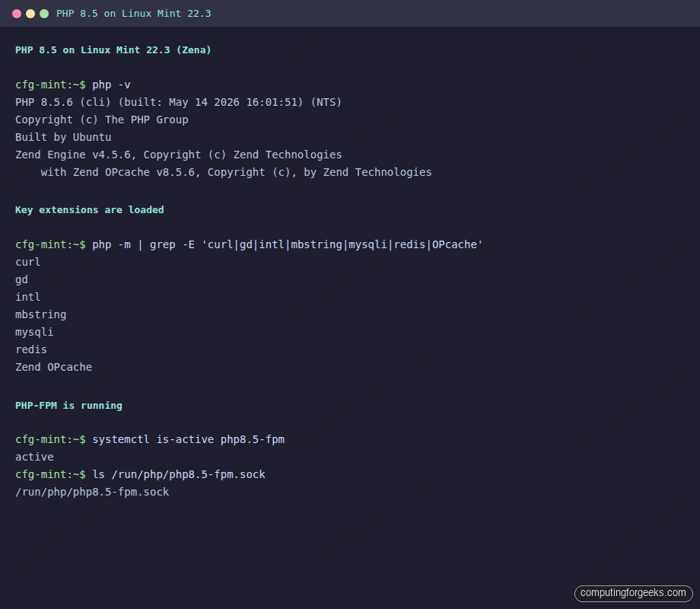The width and height of the screenshot is (700, 609).
Task: Select the 'redis' output line
Action: click(x=30, y=349)
